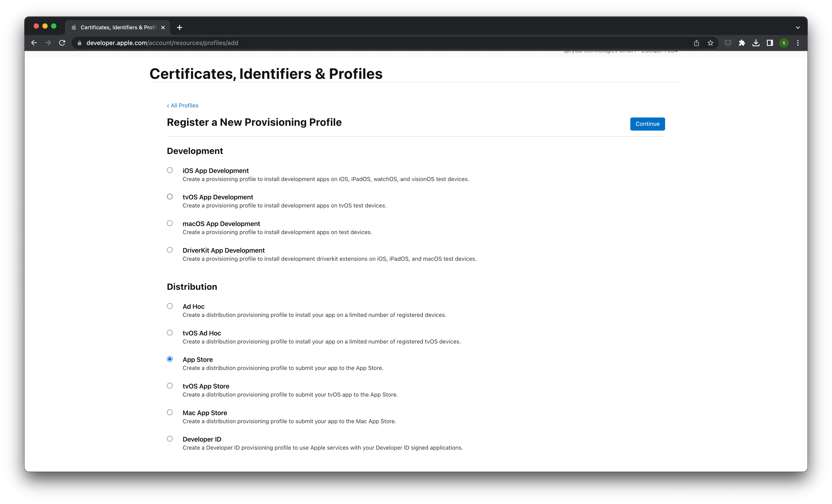This screenshot has width=832, height=504.
Task: Go back using the browser back arrow
Action: (34, 43)
